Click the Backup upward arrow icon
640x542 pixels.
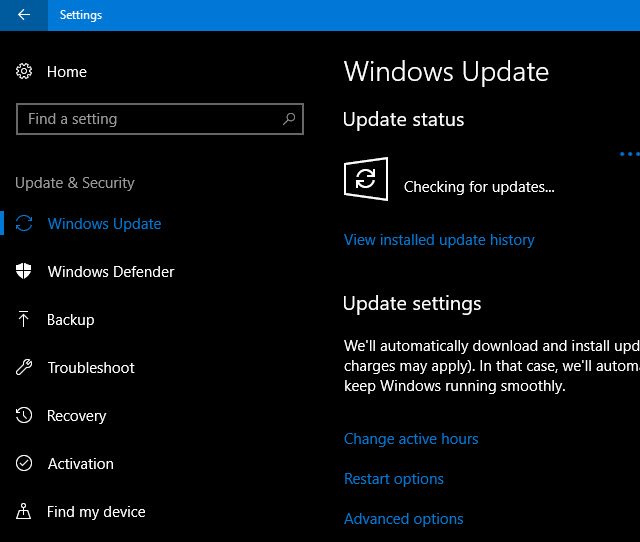pyautogui.click(x=23, y=319)
